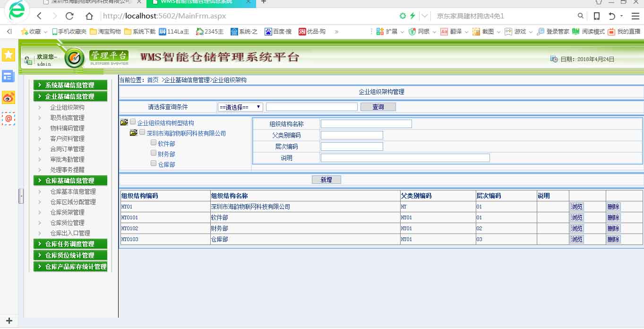This screenshot has width=644, height=329.
Task: Click the browser back arrow
Action: [x=39, y=16]
